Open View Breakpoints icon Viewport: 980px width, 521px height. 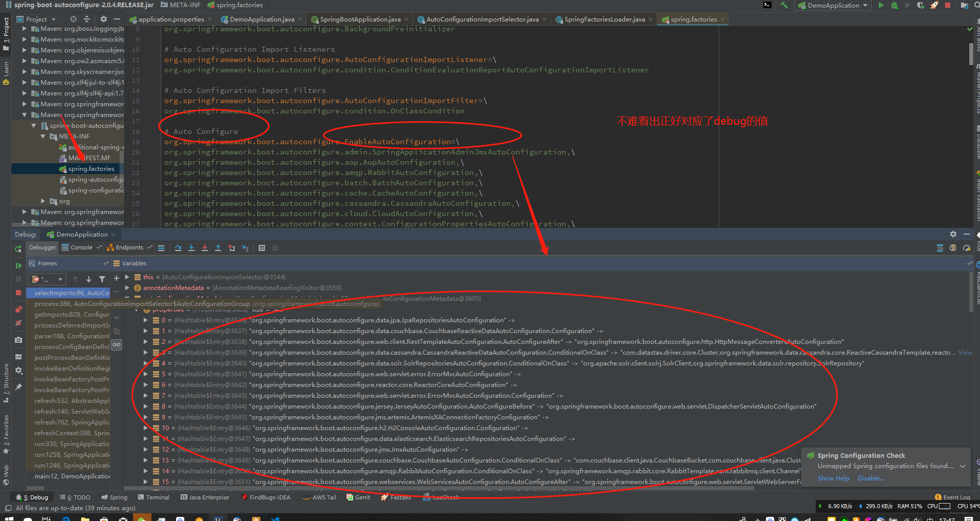coord(18,309)
